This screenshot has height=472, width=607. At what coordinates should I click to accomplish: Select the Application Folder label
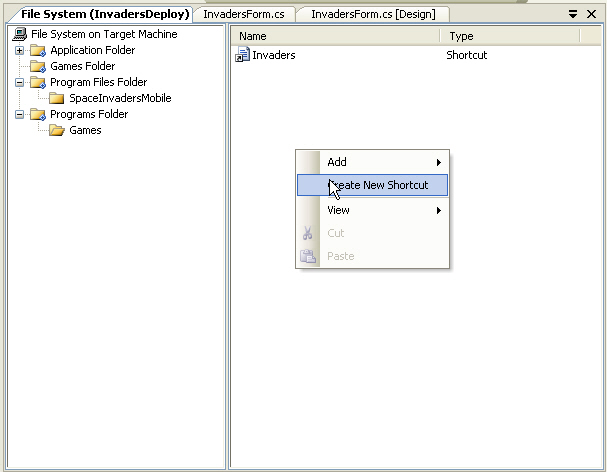pos(93,50)
